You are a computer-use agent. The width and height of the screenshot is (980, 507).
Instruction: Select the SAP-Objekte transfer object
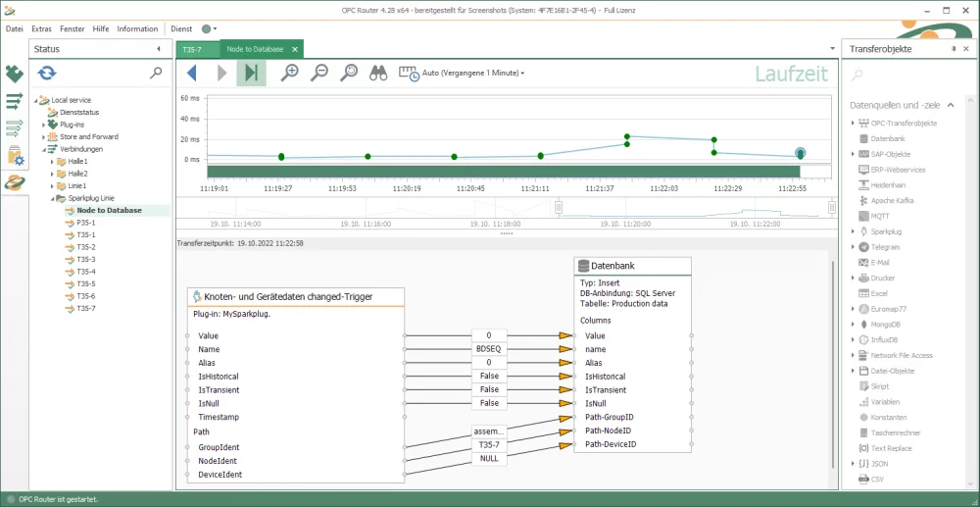click(890, 154)
